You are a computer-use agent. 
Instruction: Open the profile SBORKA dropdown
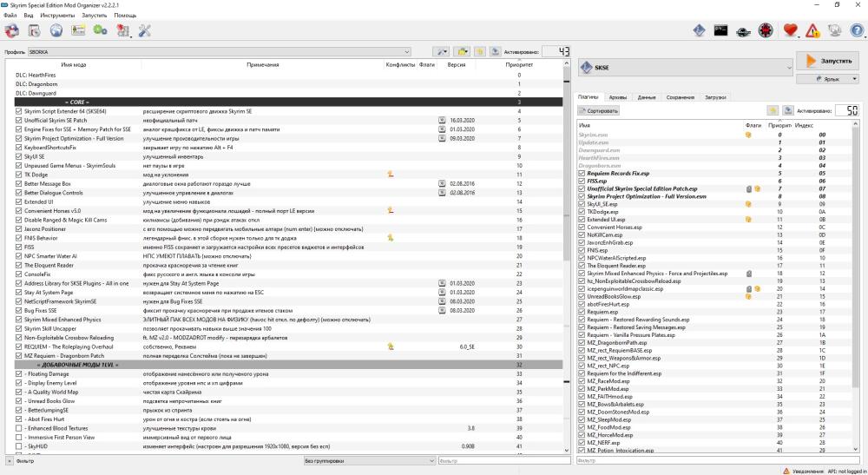coord(220,51)
